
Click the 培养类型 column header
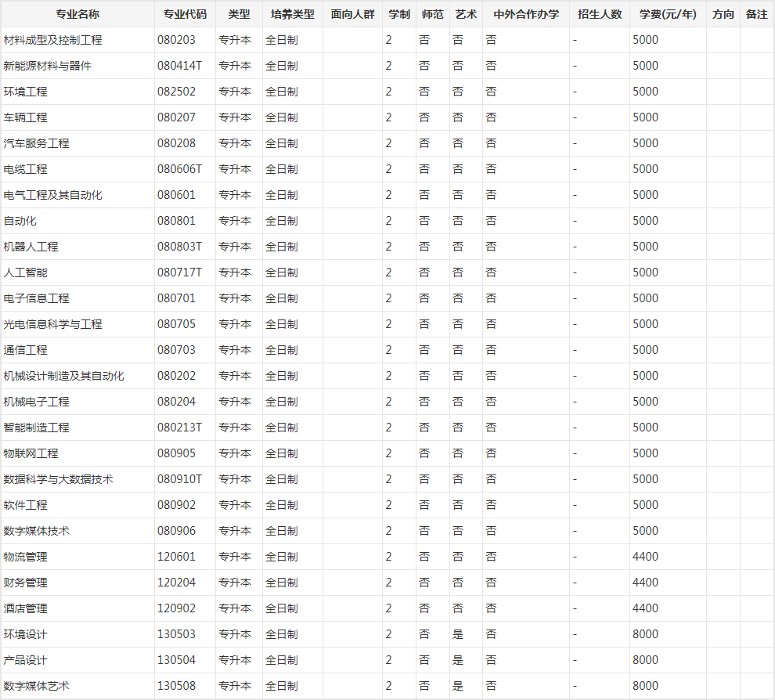293,14
